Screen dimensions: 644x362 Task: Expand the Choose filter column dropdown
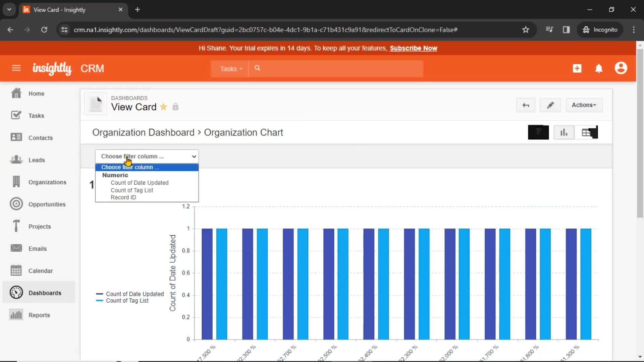pyautogui.click(x=147, y=156)
